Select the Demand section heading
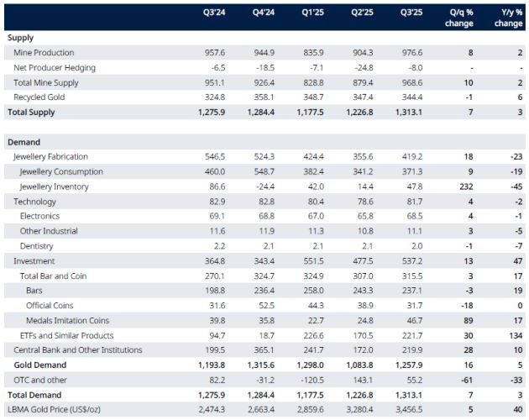 point(24,143)
